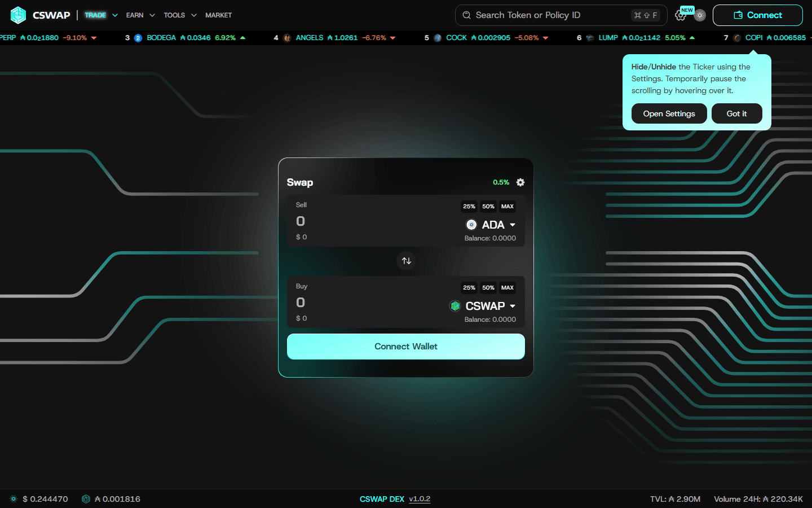
Task: Flip the sell and buy tokens
Action: 406,261
